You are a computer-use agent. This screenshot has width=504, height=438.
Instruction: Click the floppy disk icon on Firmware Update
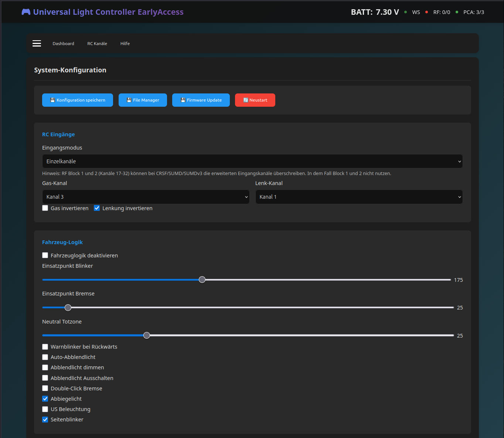click(183, 100)
